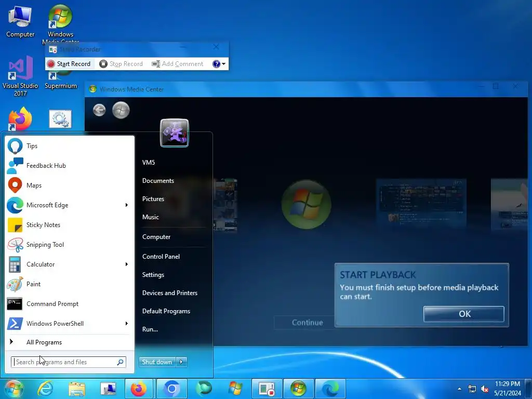Show hidden system tray icons
This screenshot has height=399, width=532.
[x=459, y=389]
